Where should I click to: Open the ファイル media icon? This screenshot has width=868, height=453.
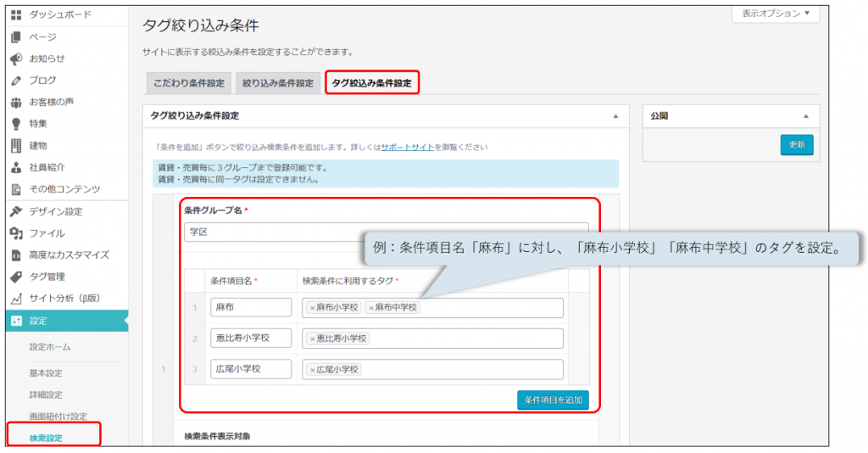[x=15, y=233]
